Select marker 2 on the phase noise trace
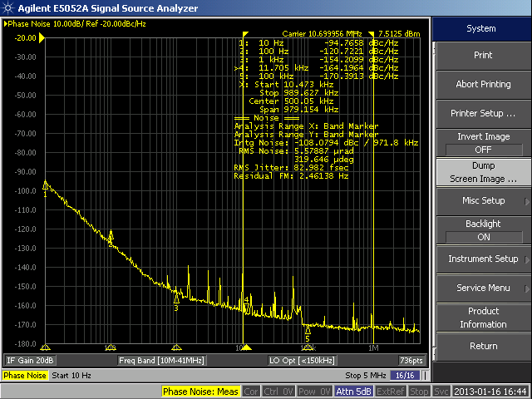The height and width of the screenshot is (399, 532). point(111,235)
